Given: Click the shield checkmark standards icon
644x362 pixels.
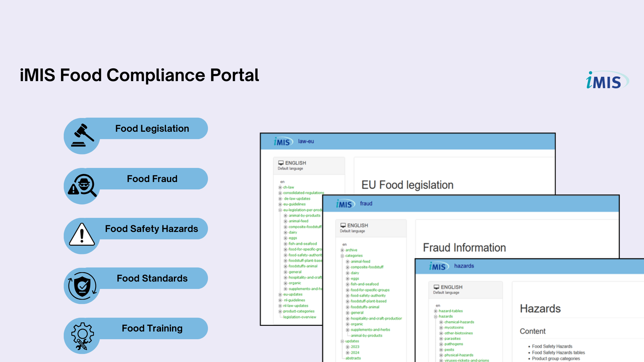Looking at the screenshot, I should 82,286.
